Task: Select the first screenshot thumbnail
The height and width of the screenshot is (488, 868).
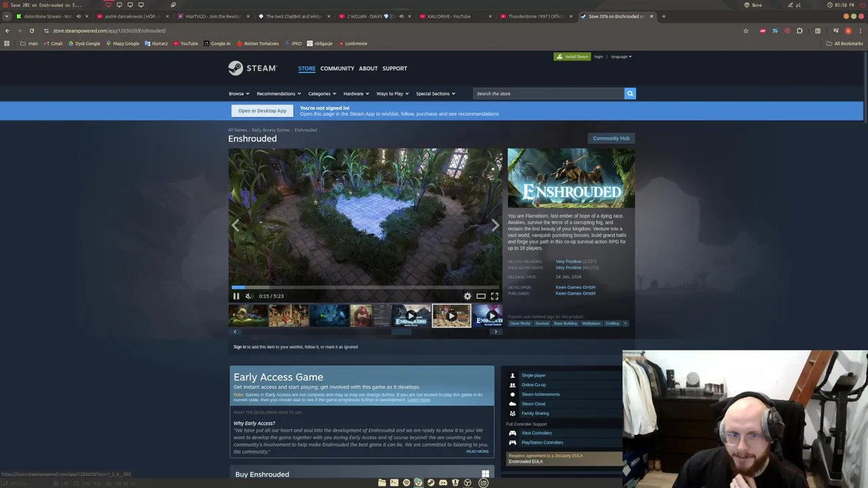Action: [248, 316]
